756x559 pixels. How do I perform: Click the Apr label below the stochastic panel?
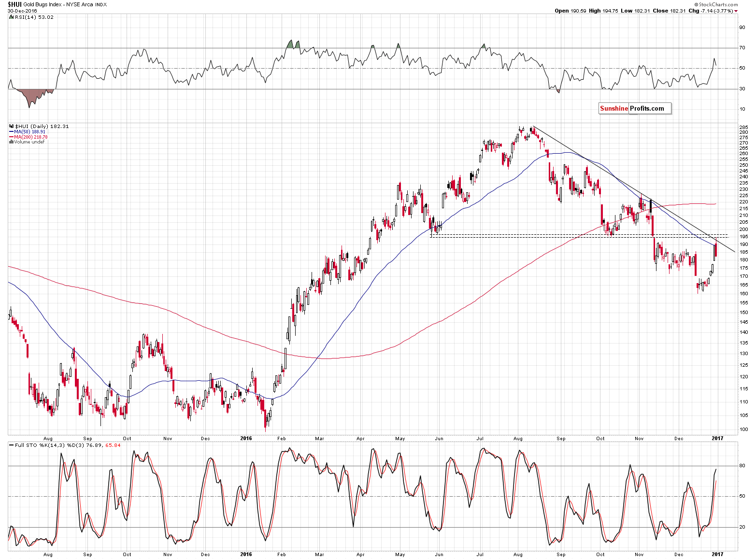pos(360,554)
